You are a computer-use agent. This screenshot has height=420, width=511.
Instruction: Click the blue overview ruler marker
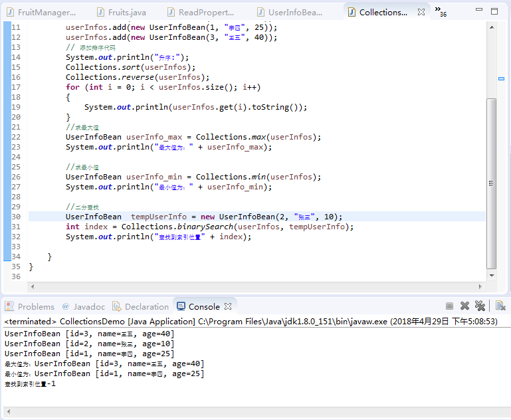[x=501, y=78]
